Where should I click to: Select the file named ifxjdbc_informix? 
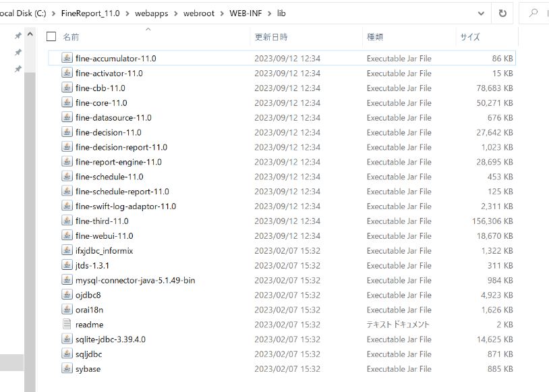tap(105, 251)
